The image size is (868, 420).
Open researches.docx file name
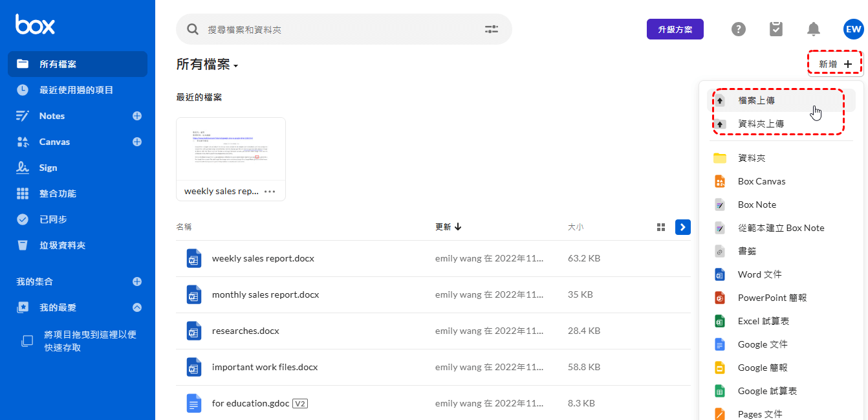[x=246, y=331]
